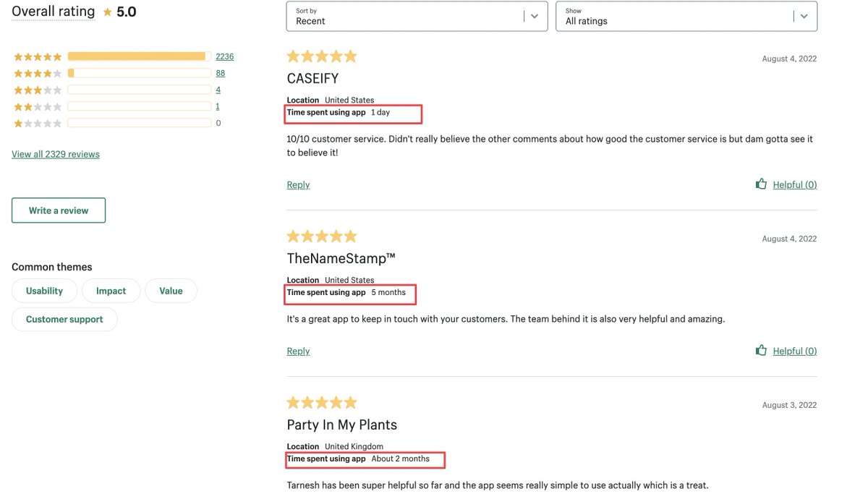Open the 1 two-star review link
Screen dimensions: 868x499
(218, 106)
